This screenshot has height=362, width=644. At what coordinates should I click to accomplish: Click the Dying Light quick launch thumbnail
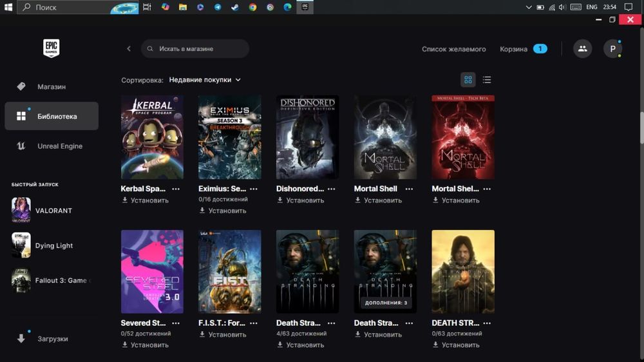21,245
